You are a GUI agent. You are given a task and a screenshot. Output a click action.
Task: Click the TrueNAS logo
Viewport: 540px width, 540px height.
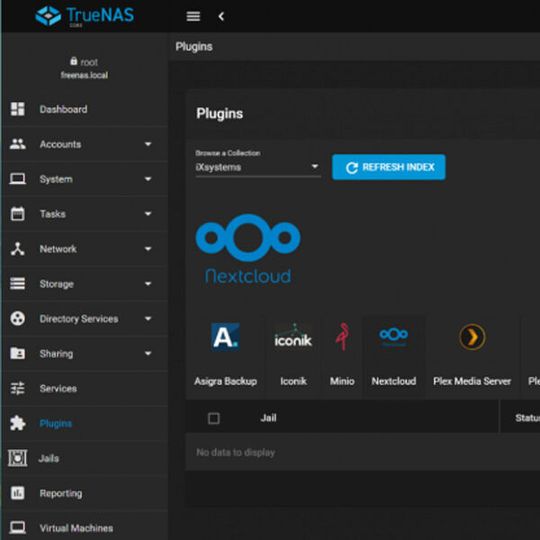click(84, 15)
